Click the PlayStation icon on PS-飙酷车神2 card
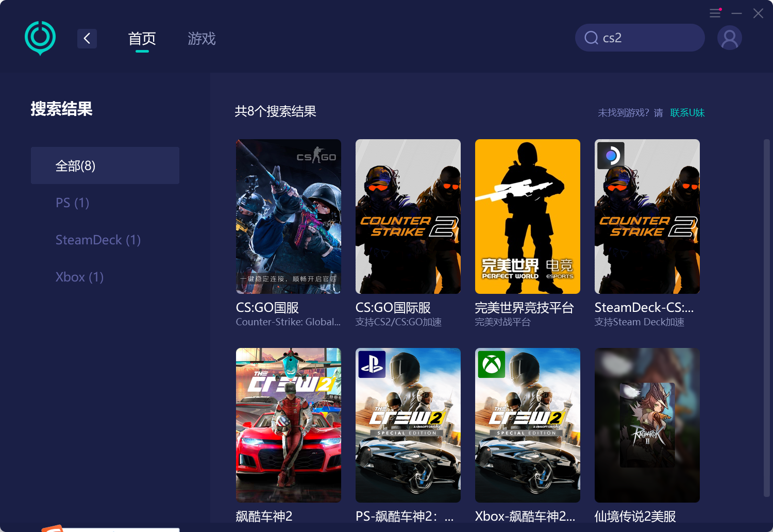 click(372, 363)
